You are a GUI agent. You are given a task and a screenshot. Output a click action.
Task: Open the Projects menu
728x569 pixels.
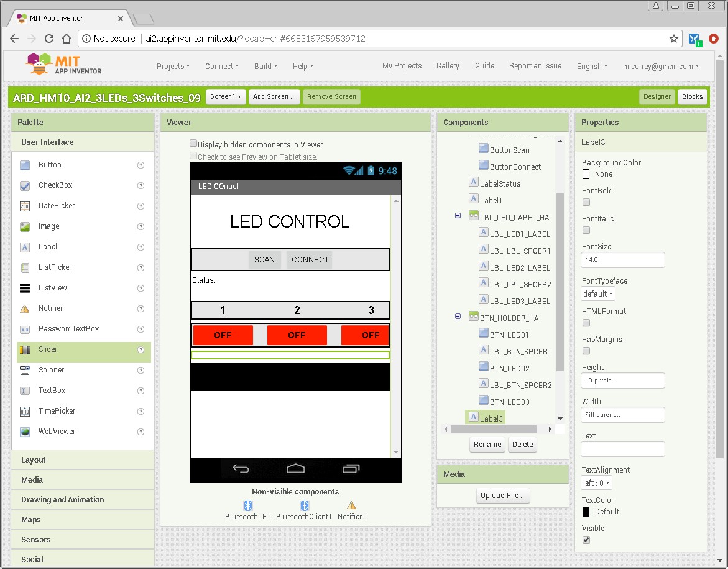pos(173,66)
